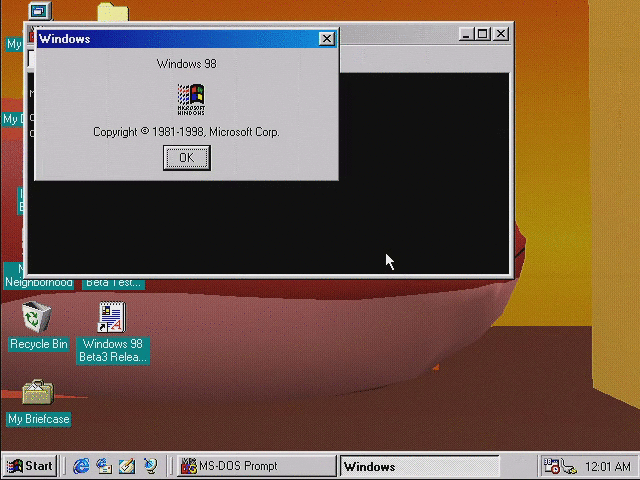The width and height of the screenshot is (640, 480).
Task: Click the Windows 98 Beta3 Relea... label
Action: (x=113, y=350)
